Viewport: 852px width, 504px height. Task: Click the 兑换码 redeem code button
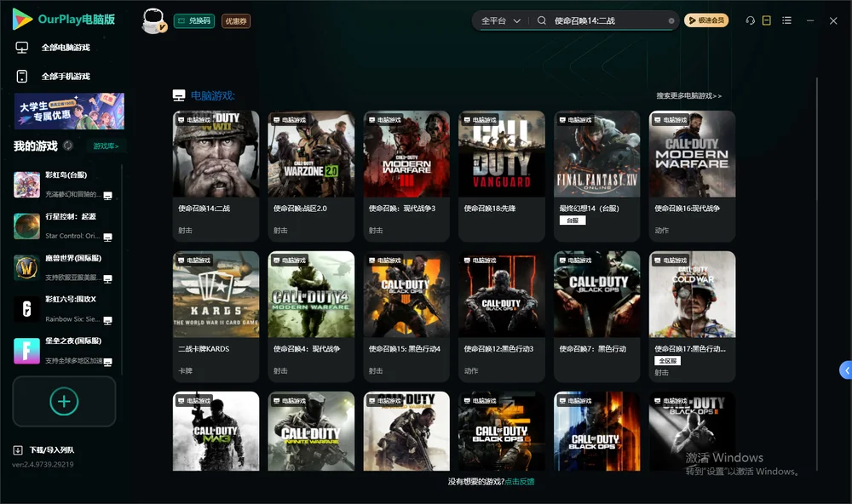point(194,21)
